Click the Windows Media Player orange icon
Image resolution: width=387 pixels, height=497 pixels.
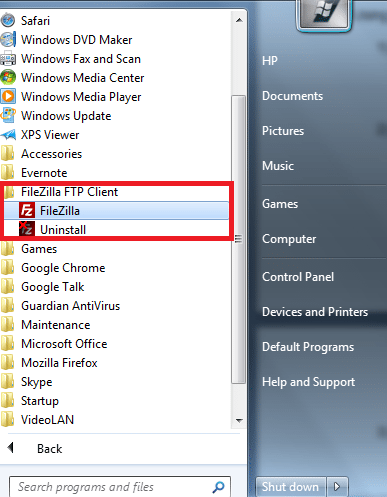tap(8, 97)
